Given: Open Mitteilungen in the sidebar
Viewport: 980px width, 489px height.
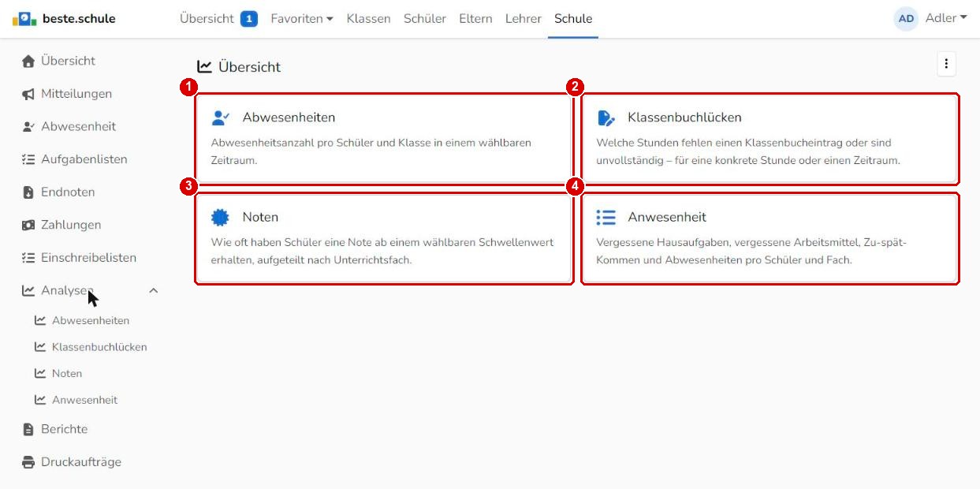Looking at the screenshot, I should (76, 94).
